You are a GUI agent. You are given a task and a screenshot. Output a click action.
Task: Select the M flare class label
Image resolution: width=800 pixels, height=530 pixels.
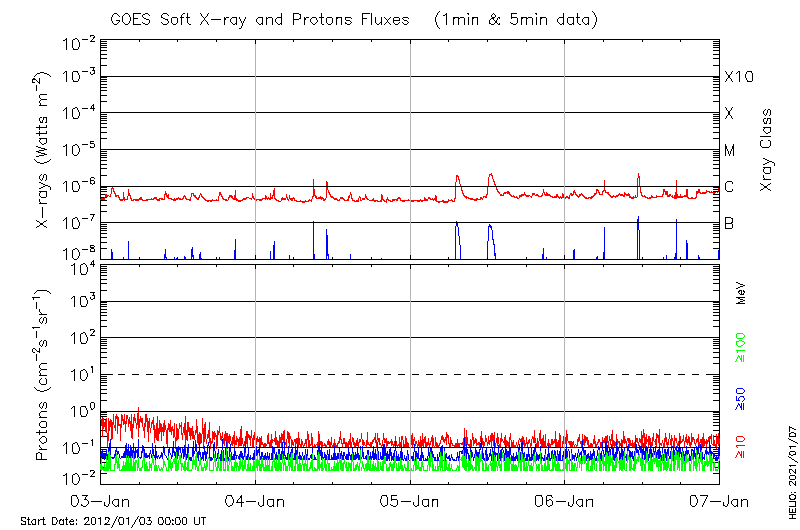pos(730,151)
